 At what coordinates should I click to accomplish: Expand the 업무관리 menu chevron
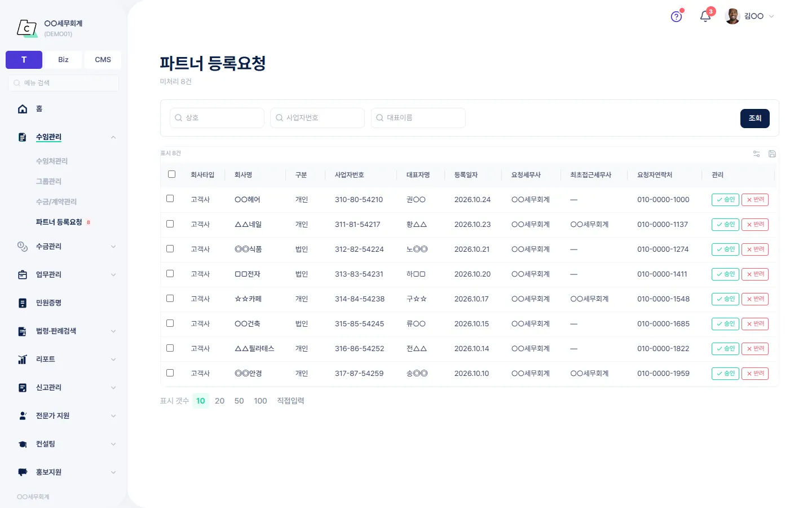click(113, 275)
